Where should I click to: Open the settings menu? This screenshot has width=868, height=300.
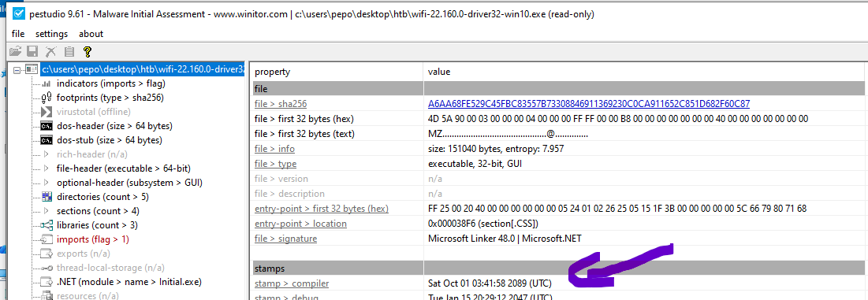(x=52, y=34)
